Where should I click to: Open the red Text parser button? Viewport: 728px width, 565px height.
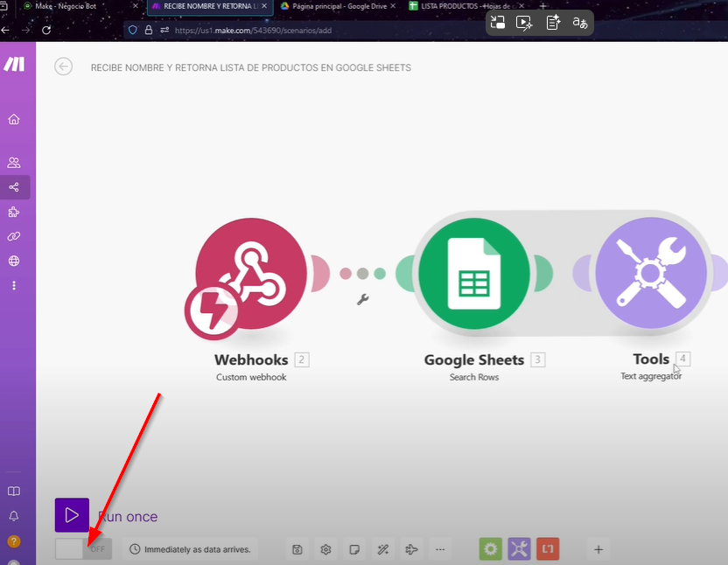click(548, 549)
